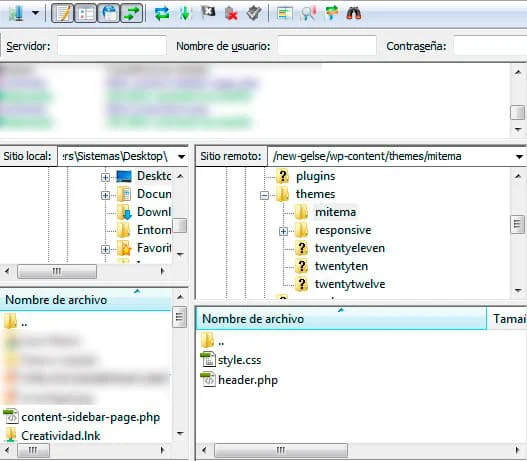Select style.css in remote file list
The width and height of the screenshot is (527, 461).
[239, 360]
